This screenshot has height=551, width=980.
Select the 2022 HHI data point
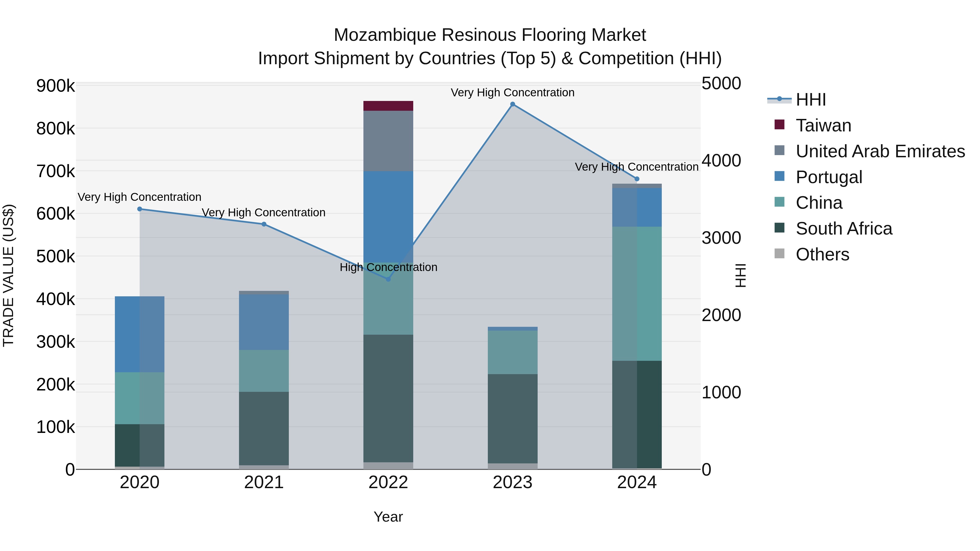388,279
